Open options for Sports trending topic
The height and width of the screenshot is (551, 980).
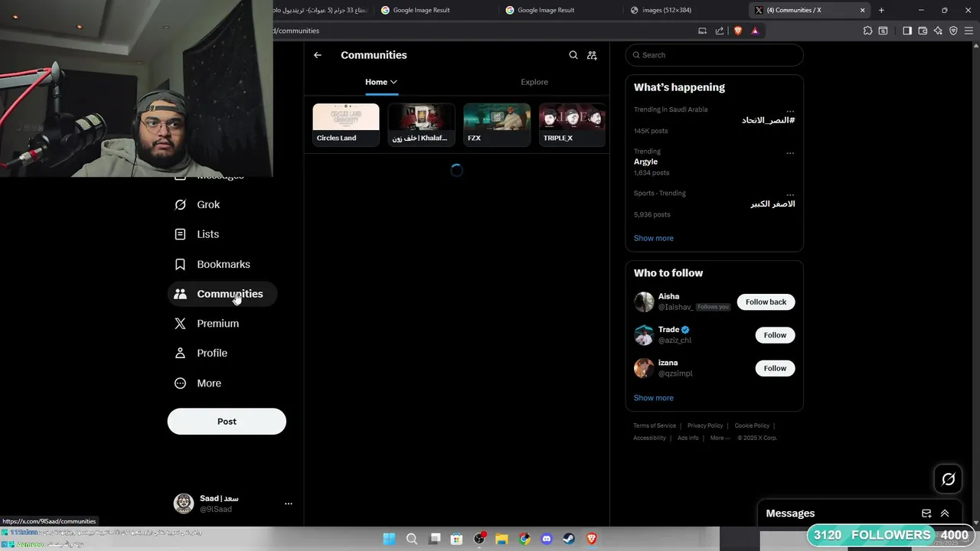point(790,194)
